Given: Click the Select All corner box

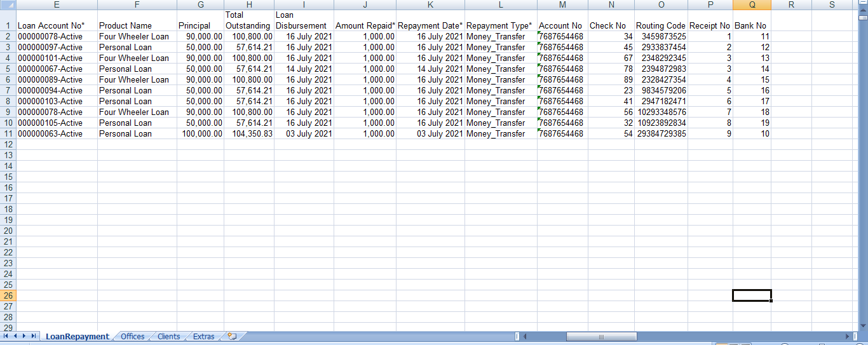Looking at the screenshot, I should tap(8, 4).
